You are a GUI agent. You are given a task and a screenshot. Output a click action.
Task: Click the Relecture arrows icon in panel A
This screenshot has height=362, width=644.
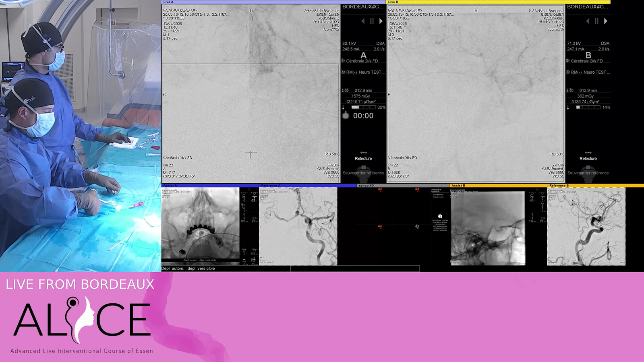point(363,153)
